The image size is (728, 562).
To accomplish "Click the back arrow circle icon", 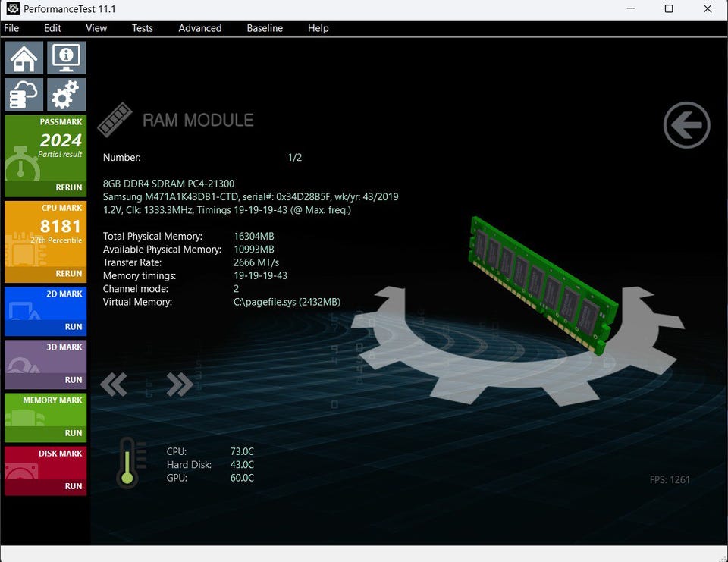I will click(x=686, y=125).
